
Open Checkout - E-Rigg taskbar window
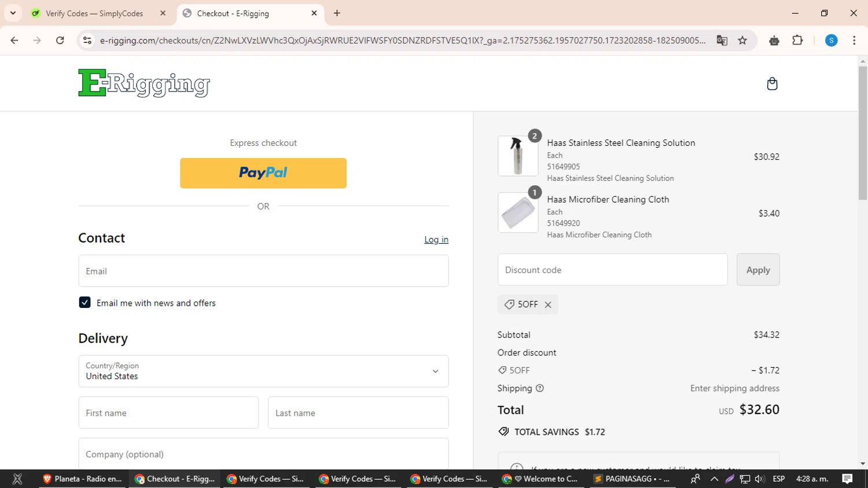pos(175,479)
